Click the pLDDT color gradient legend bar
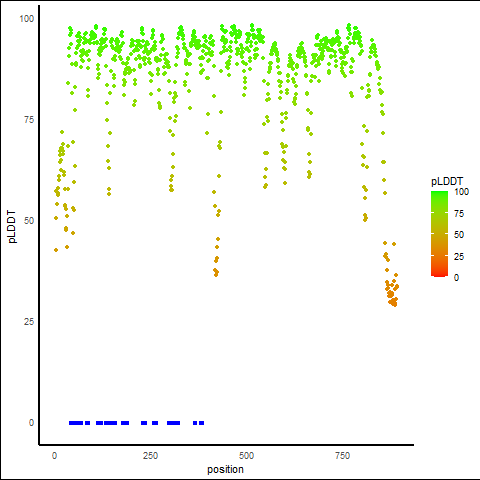 [439, 234]
